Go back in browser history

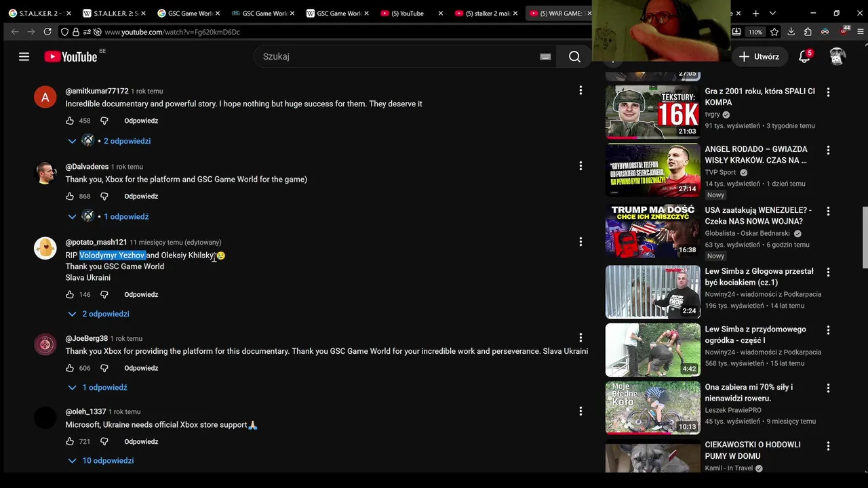[15, 32]
